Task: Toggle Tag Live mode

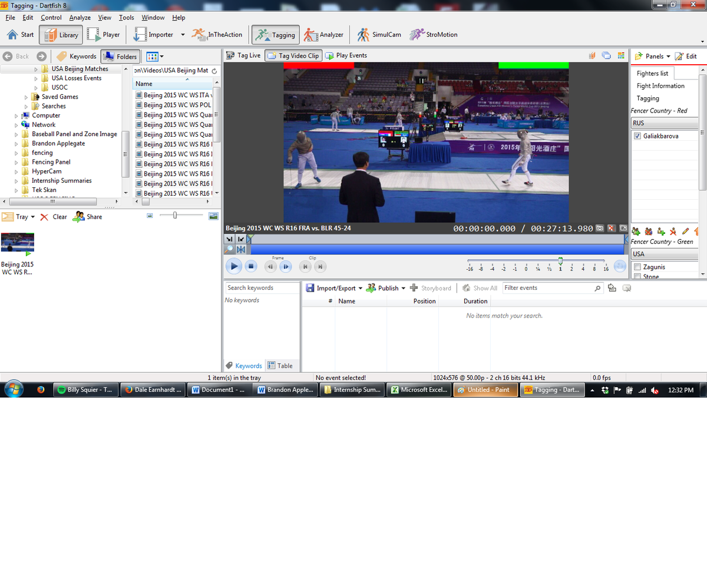Action: coord(243,55)
